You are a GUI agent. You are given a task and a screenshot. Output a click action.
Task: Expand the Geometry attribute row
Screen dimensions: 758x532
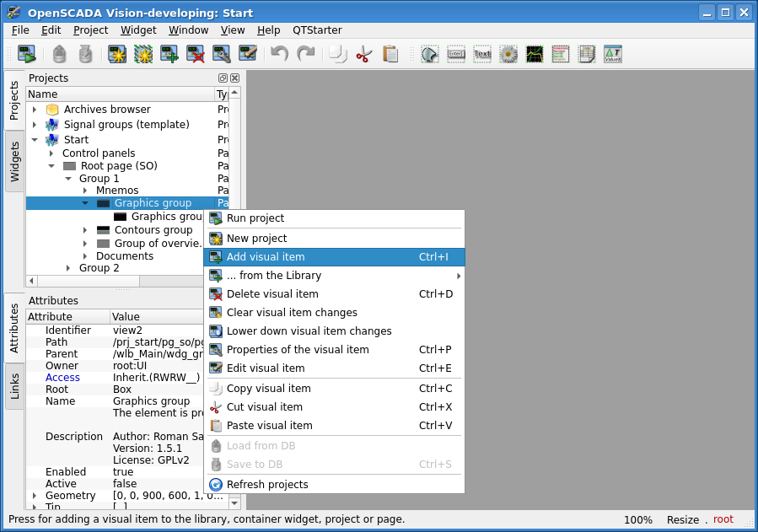point(35,496)
